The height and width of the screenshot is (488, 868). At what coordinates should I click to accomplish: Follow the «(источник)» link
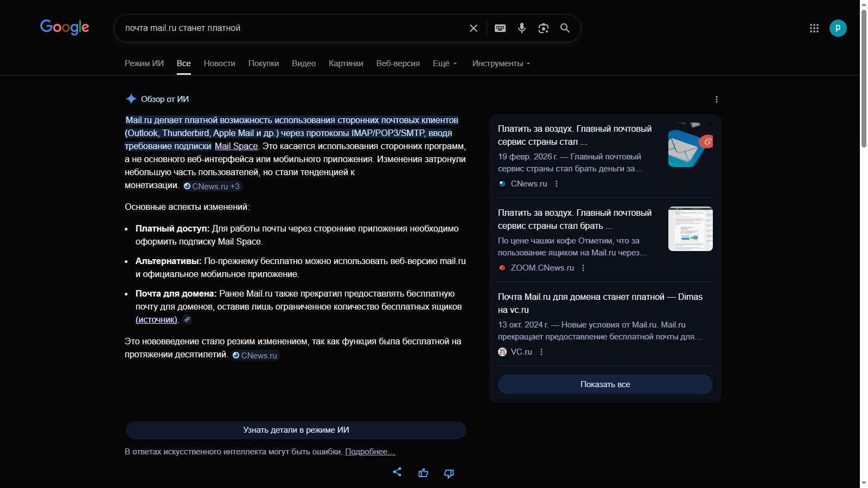157,319
